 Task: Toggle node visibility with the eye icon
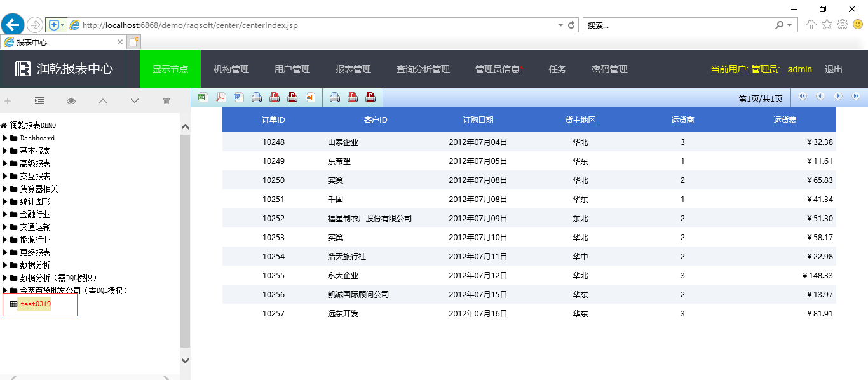(x=71, y=101)
